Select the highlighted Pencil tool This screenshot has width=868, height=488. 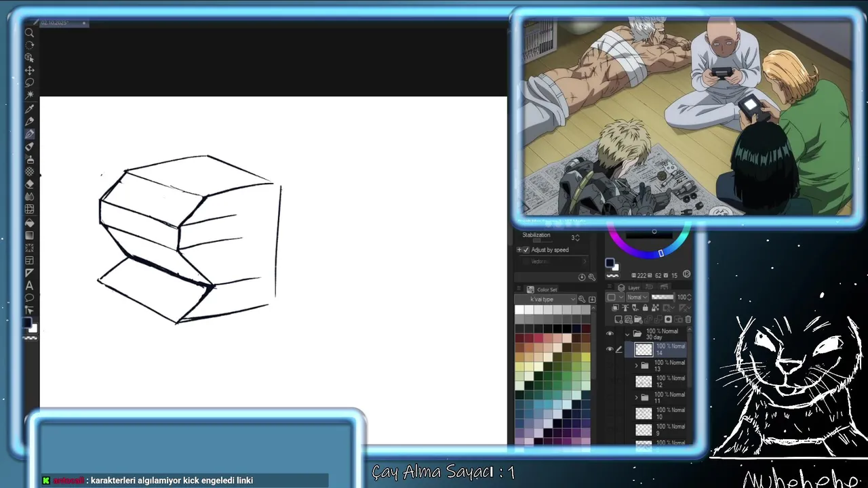29,134
